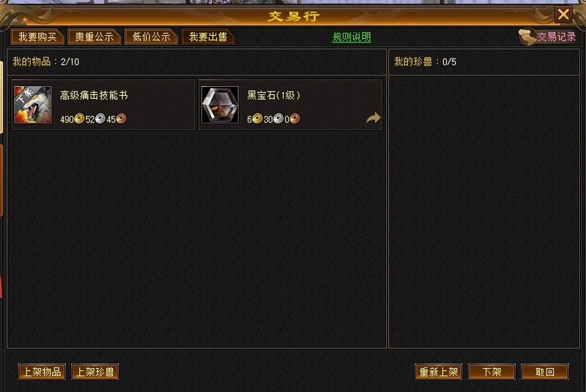
Task: Click the 黑宝石(1级) gem icon
Action: [220, 105]
